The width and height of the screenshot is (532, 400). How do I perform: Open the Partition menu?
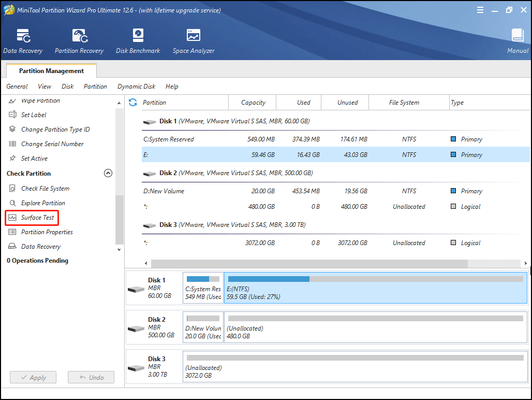(x=95, y=86)
